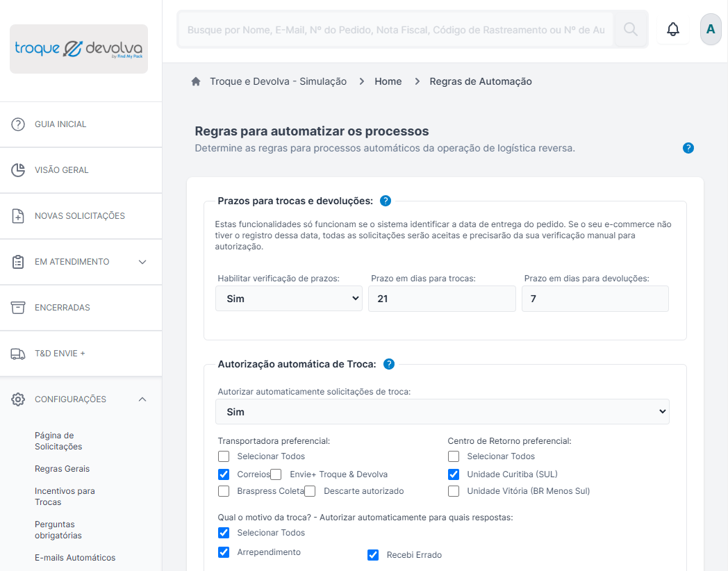Open help for Prazos para trocas e devoluções
Viewport: 728px width, 571px height.
pos(388,201)
